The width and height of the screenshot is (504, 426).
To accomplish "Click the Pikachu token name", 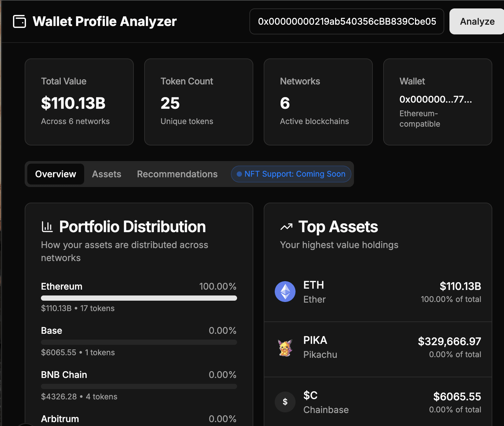I will point(320,355).
